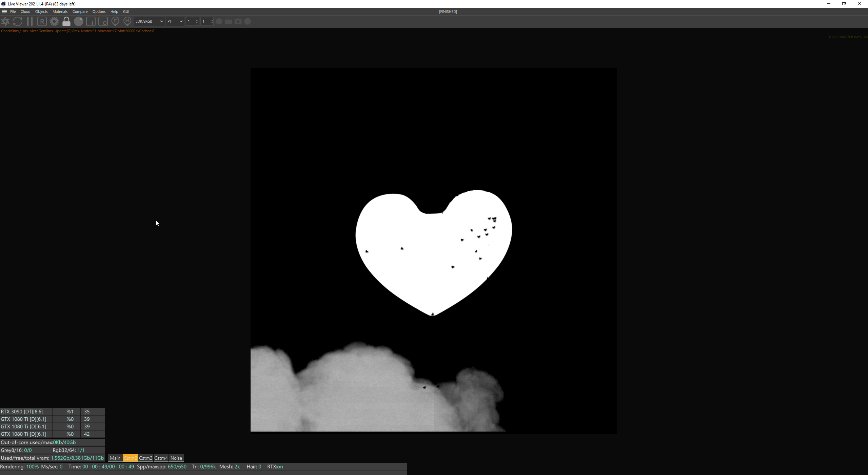The image size is (868, 475).
Task: Select the pick focus F icon
Action: pos(115,22)
